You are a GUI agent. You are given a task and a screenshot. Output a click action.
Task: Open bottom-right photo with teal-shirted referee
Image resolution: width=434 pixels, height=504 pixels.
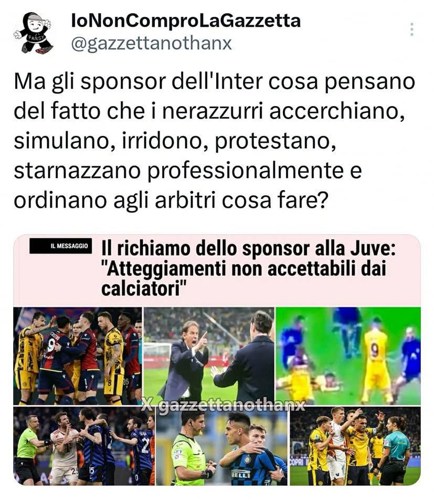point(355,446)
